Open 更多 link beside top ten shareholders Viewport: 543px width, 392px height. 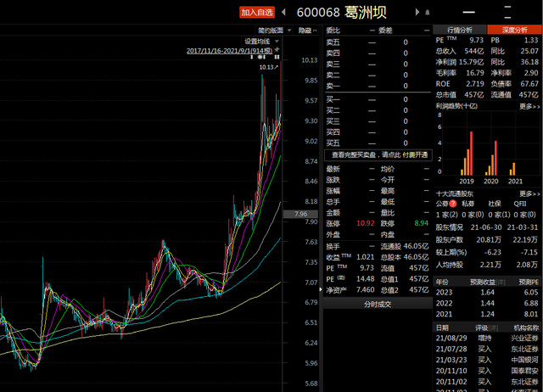tap(529, 193)
